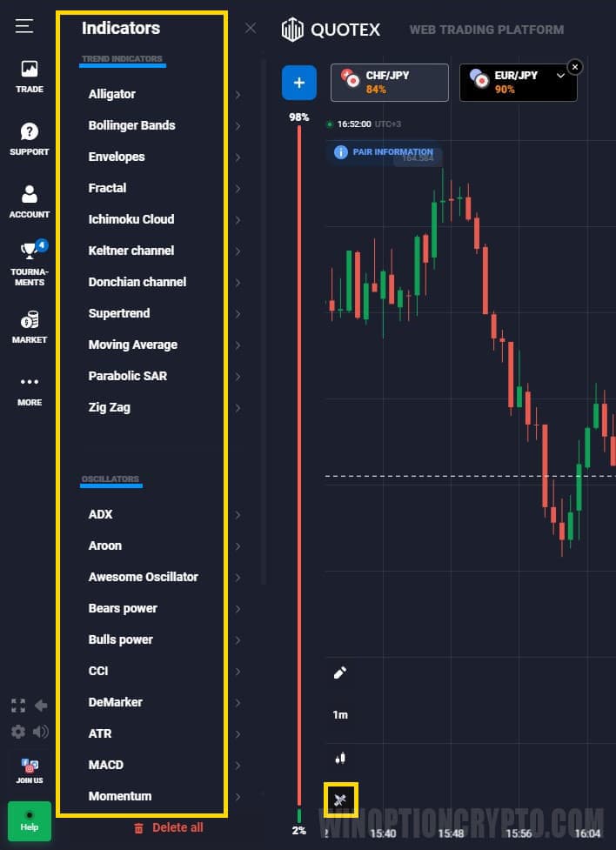Expand the EUR/JPY pair dropdown

click(560, 75)
